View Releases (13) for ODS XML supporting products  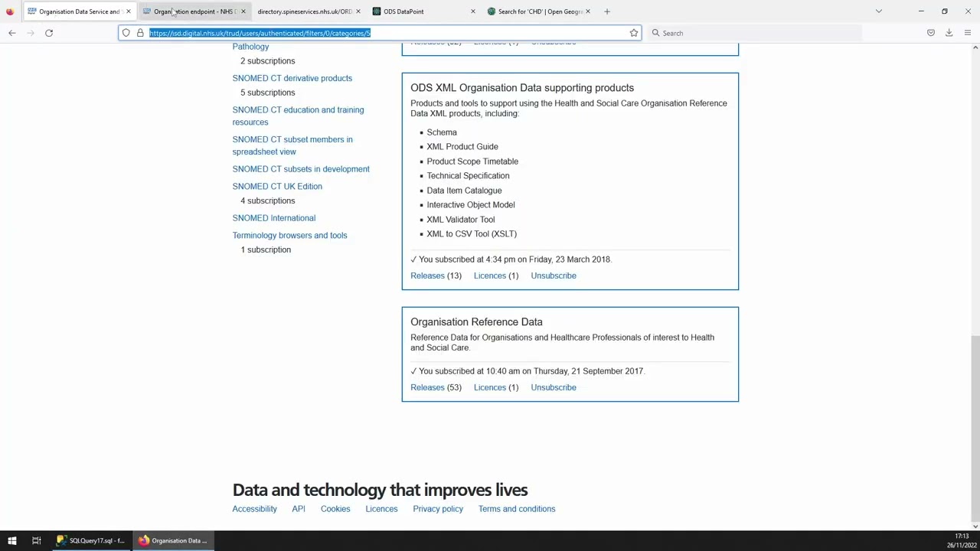436,275
